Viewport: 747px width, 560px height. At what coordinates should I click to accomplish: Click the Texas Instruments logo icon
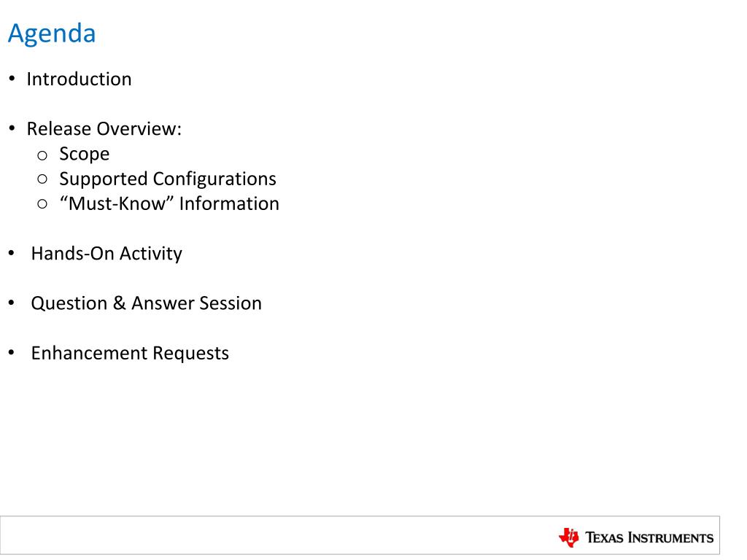click(569, 537)
